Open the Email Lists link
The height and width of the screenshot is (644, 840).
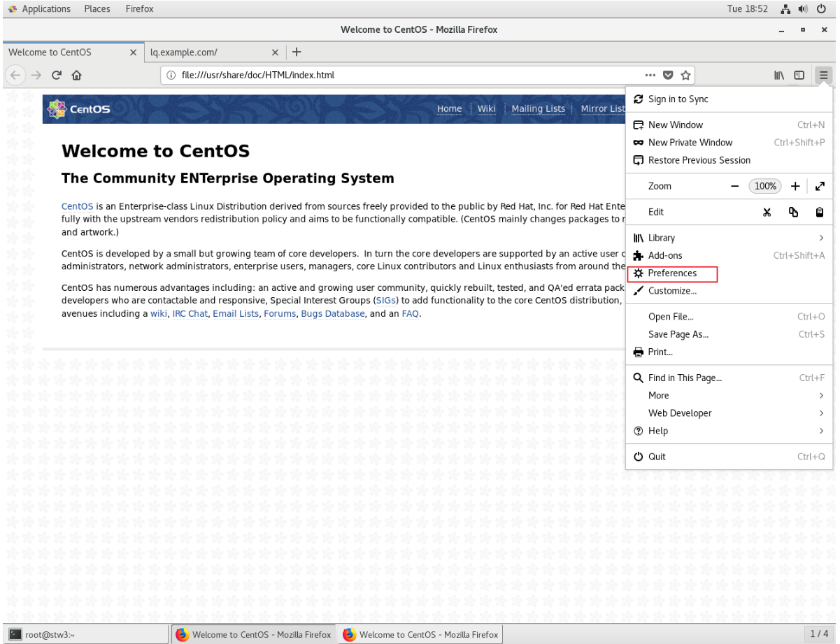click(x=236, y=314)
